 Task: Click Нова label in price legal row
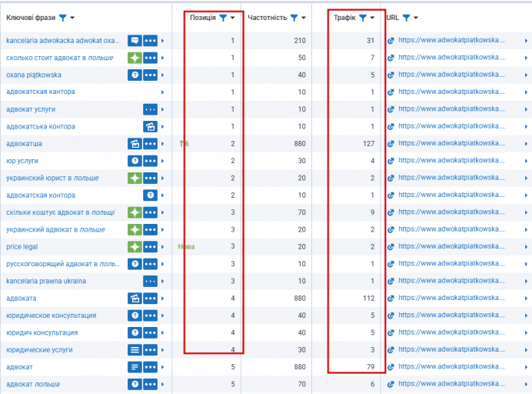point(186,246)
